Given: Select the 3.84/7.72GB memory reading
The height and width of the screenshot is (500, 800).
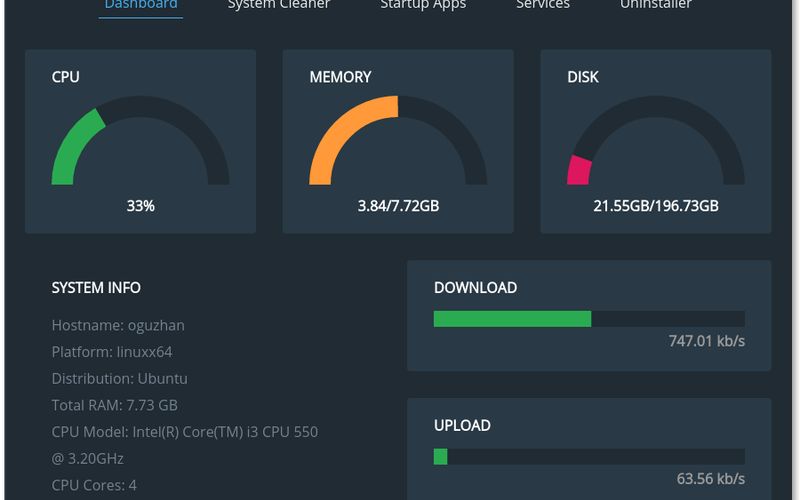Looking at the screenshot, I should coord(398,206).
